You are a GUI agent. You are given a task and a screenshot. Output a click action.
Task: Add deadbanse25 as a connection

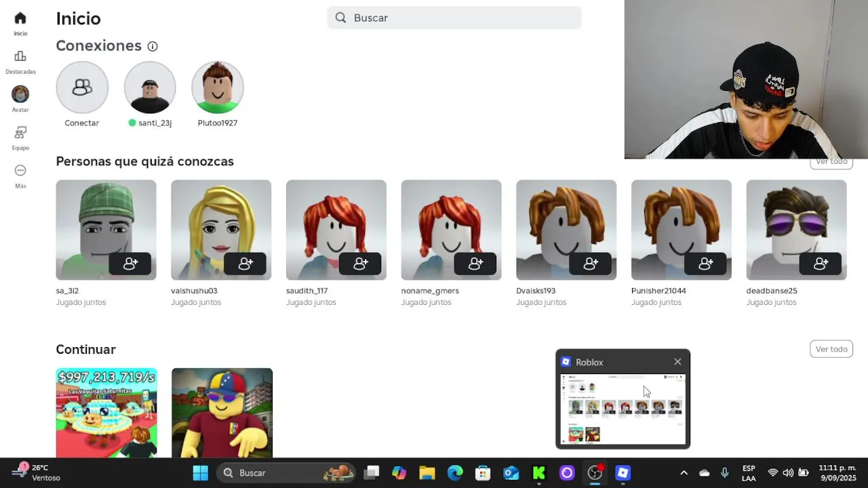pyautogui.click(x=821, y=264)
